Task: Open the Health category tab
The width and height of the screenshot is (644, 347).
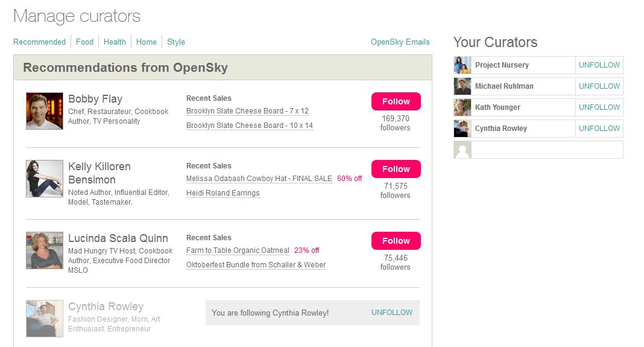Action: (x=115, y=42)
